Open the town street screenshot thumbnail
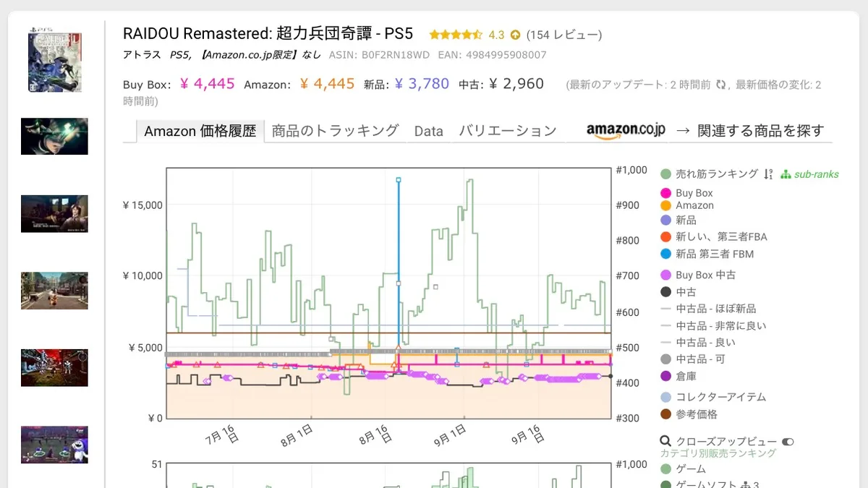The height and width of the screenshot is (488, 868). 54,291
